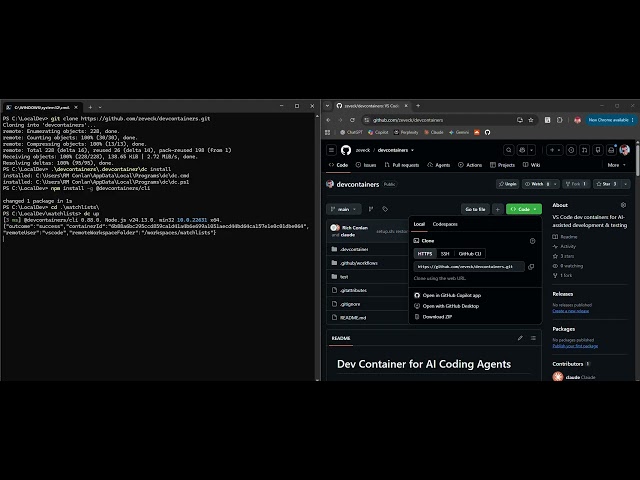Open the Actions tab
This screenshot has width=640, height=480.
(470, 165)
